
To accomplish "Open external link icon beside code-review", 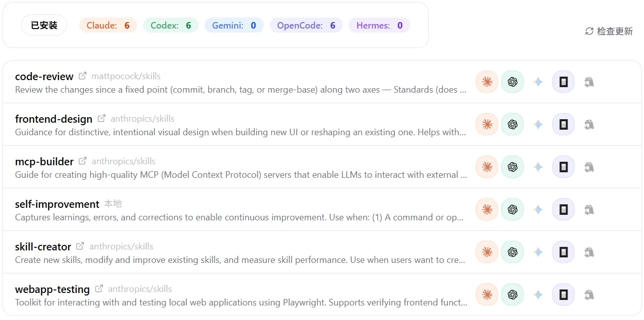I will pos(83,76).
